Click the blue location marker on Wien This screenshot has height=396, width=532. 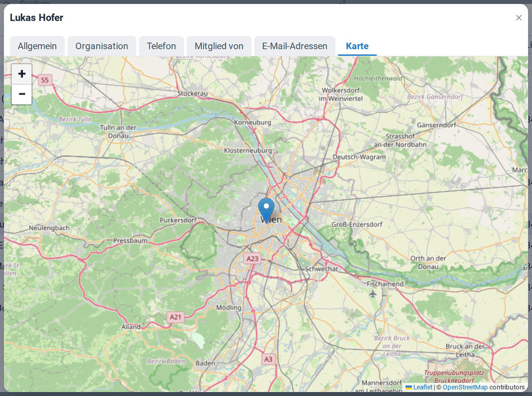point(267,210)
